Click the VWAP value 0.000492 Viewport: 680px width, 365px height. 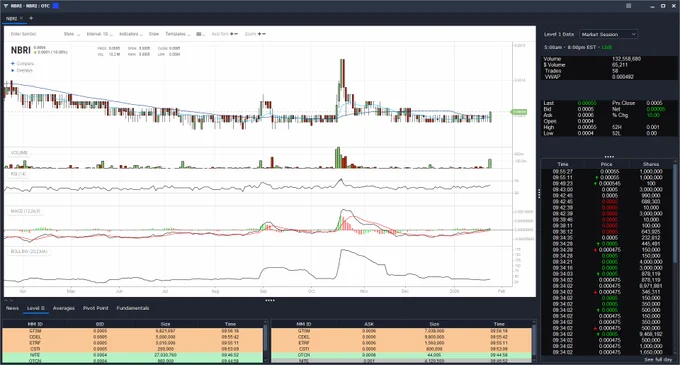[623, 77]
